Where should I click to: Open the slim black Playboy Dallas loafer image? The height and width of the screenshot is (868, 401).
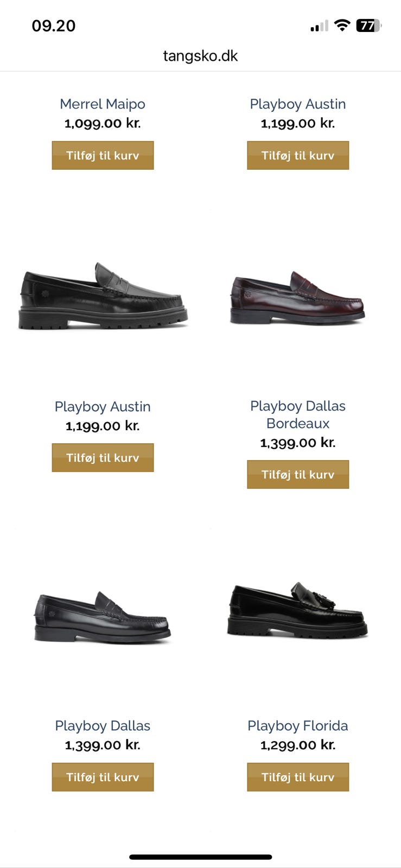pyautogui.click(x=103, y=617)
